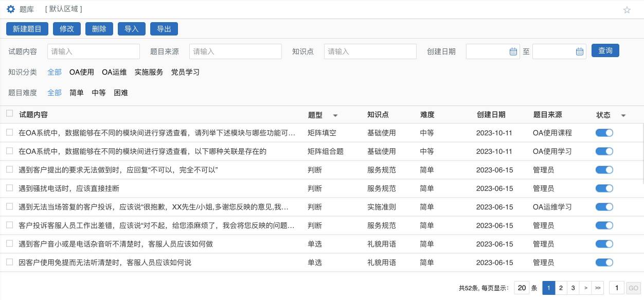Jump to last page double arrow
Image resolution: width=644 pixels, height=300 pixels.
[x=597, y=288]
